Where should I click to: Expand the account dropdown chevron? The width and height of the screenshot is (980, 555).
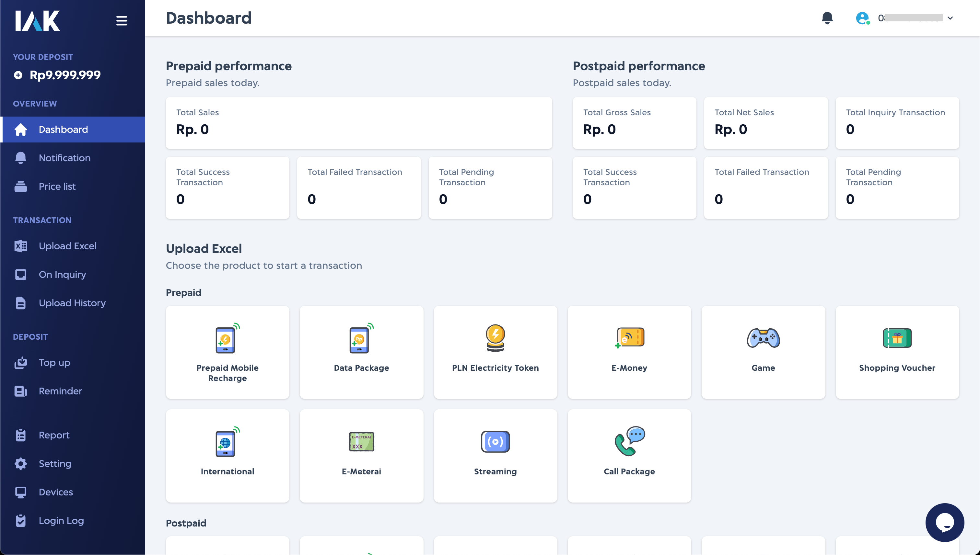tap(950, 18)
